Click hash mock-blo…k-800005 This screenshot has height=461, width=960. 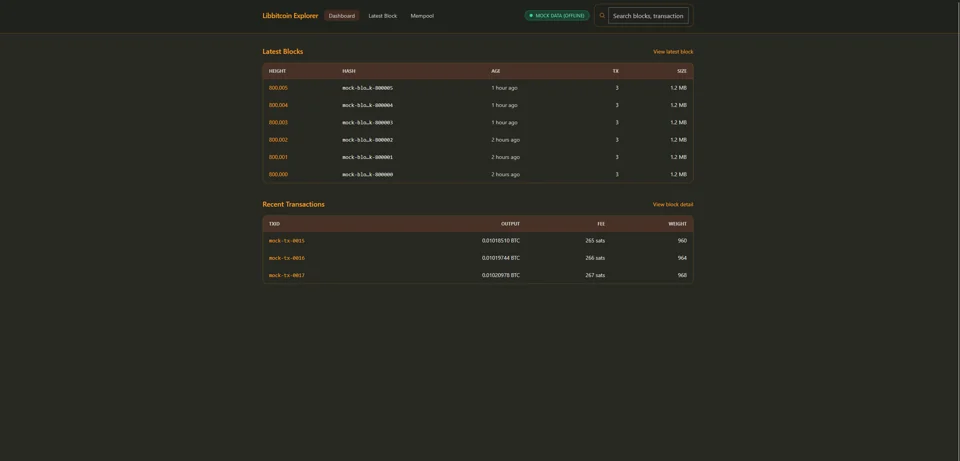point(367,88)
